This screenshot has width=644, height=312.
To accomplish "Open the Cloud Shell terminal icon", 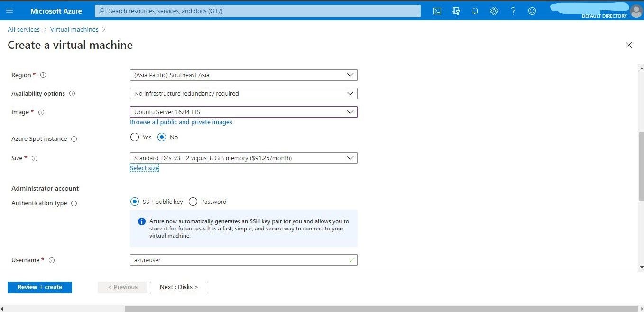I will click(x=437, y=10).
